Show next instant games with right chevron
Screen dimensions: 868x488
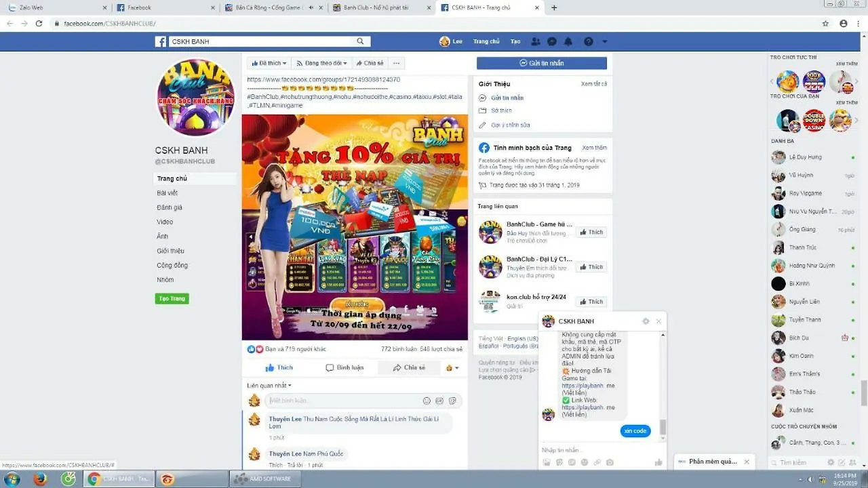click(x=856, y=82)
